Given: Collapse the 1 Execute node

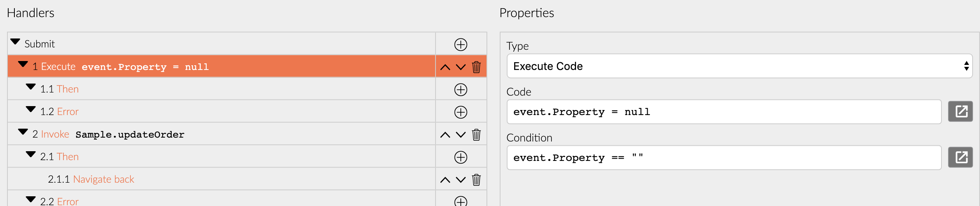Looking at the screenshot, I should [x=23, y=64].
